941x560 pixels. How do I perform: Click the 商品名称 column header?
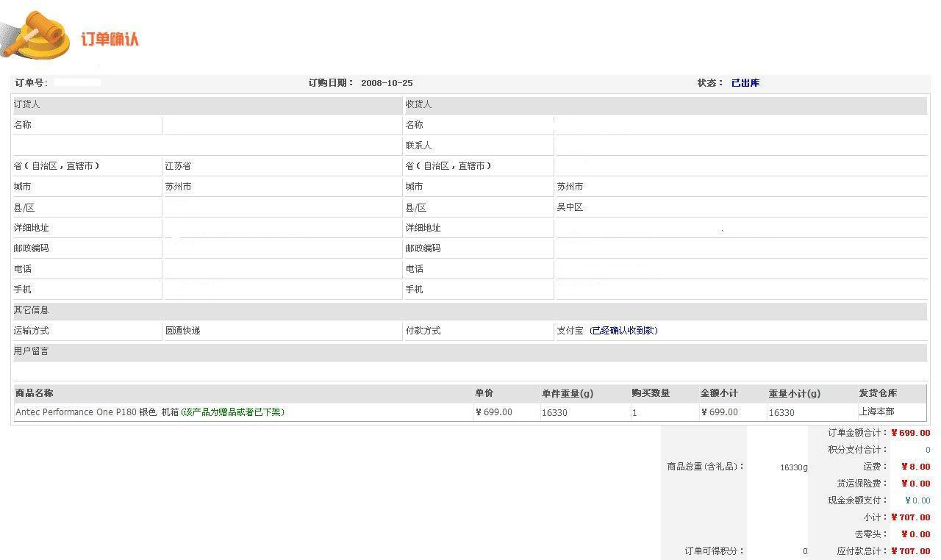(35, 393)
